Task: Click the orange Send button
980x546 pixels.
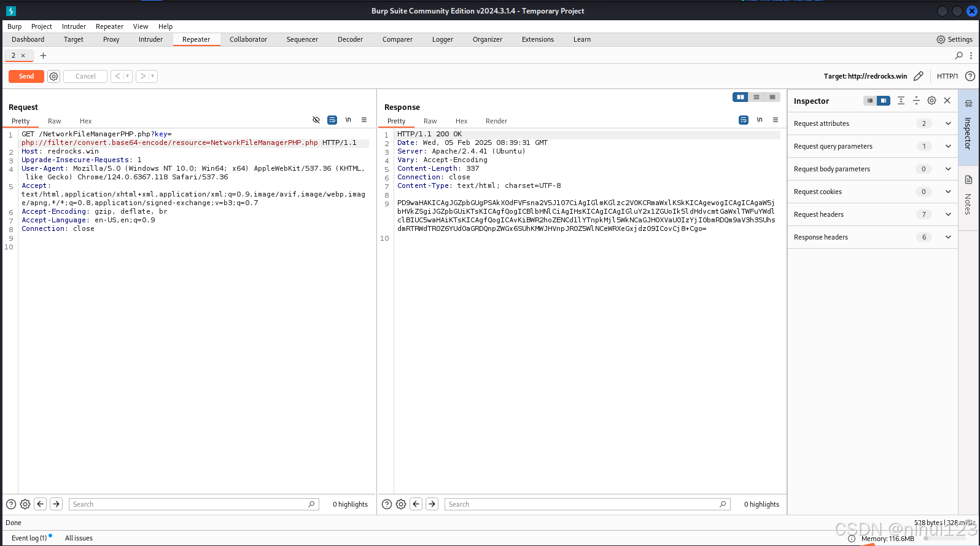Action: pyautogui.click(x=26, y=76)
